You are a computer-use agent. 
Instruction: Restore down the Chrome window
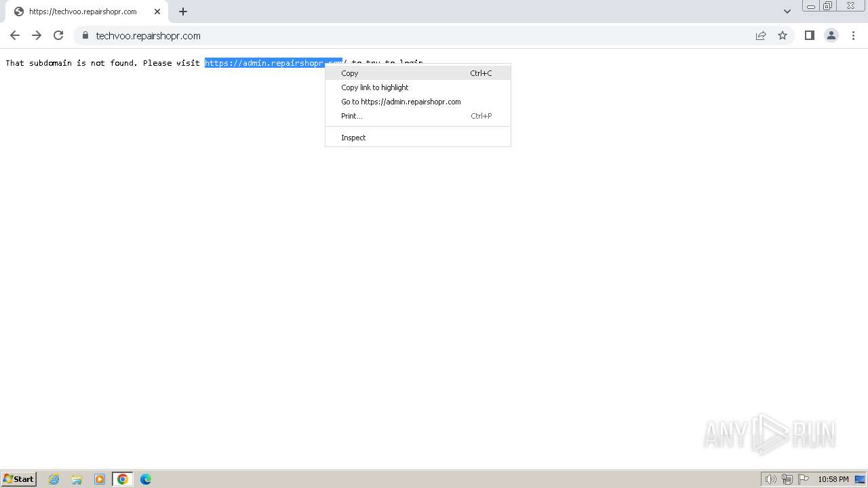(x=828, y=6)
